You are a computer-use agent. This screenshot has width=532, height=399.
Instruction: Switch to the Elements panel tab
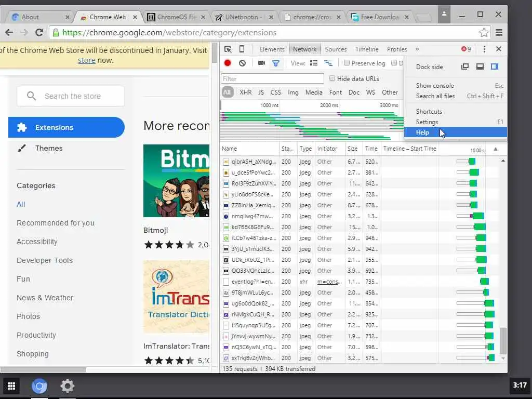(272, 49)
